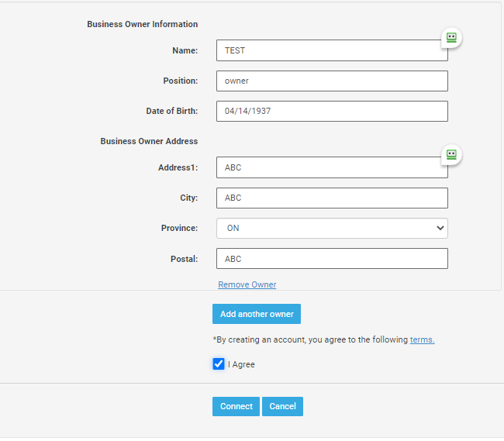Focus the Postal code input field
This screenshot has height=441, width=504.
331,259
